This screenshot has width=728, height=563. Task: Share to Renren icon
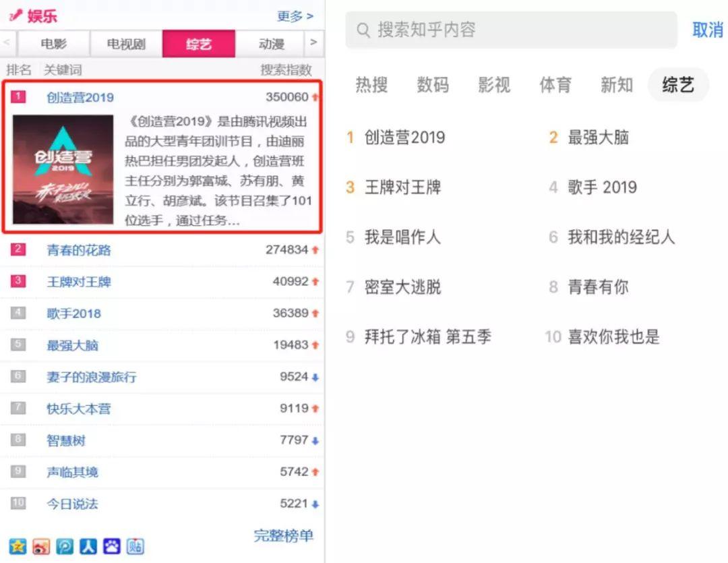pos(88,546)
